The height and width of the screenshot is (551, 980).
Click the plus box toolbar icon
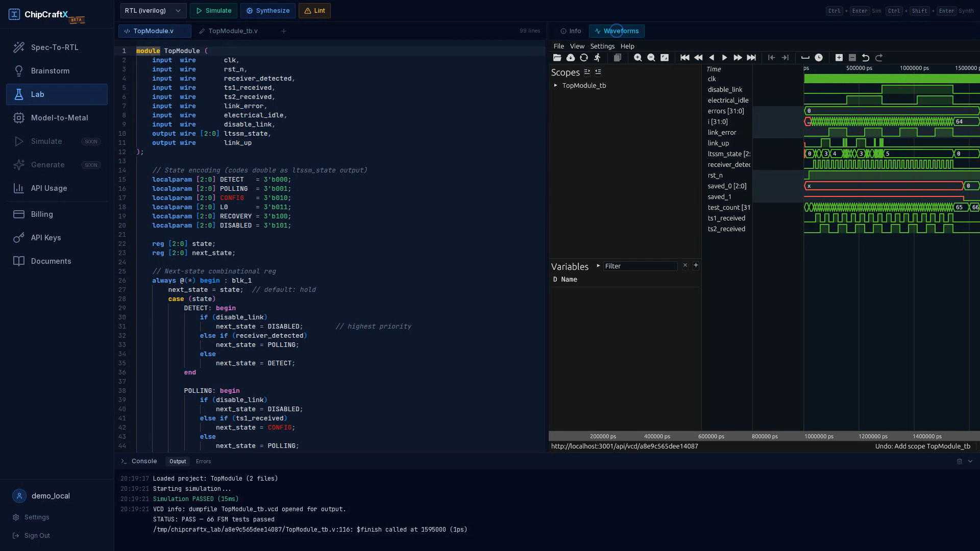[839, 58]
